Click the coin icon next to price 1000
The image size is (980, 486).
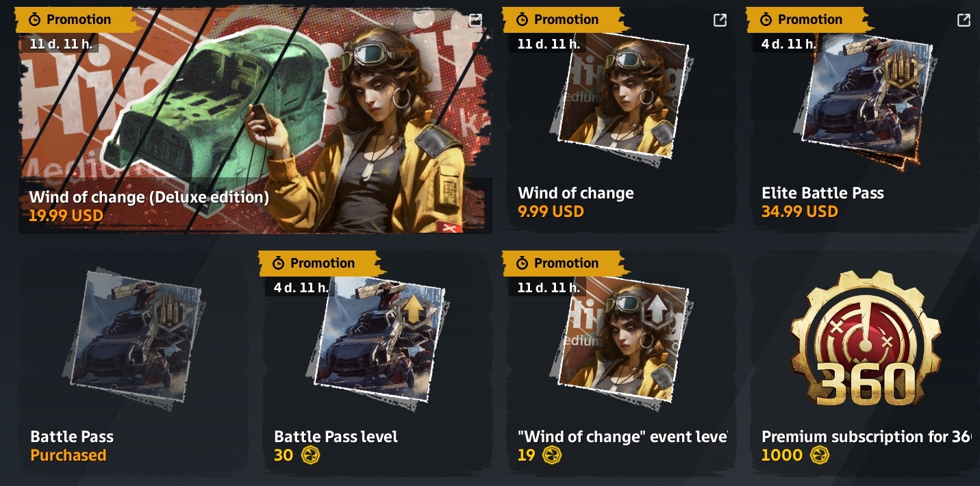[816, 455]
